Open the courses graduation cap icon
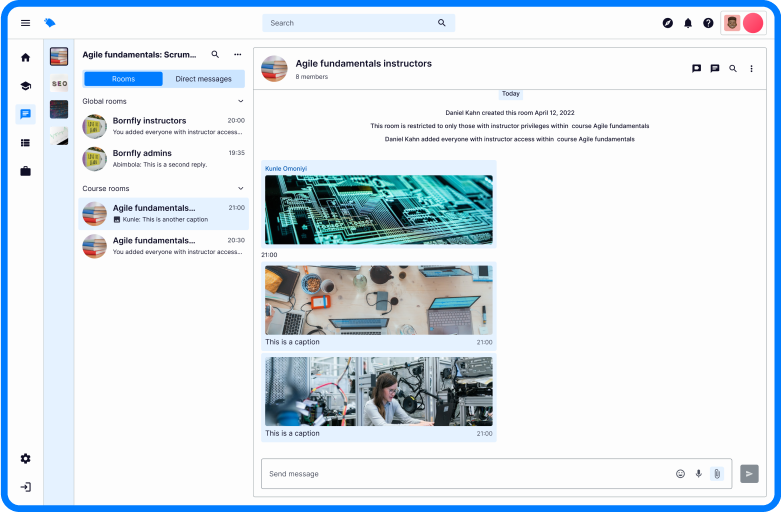The image size is (781, 512). coord(25,86)
